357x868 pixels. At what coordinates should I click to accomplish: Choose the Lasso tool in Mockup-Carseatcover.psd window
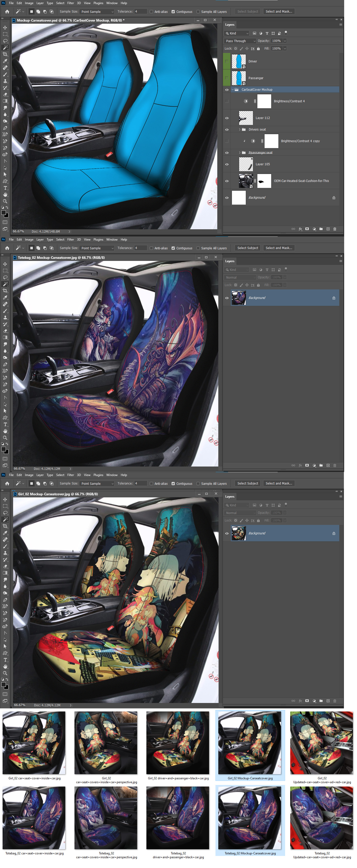pyautogui.click(x=5, y=41)
